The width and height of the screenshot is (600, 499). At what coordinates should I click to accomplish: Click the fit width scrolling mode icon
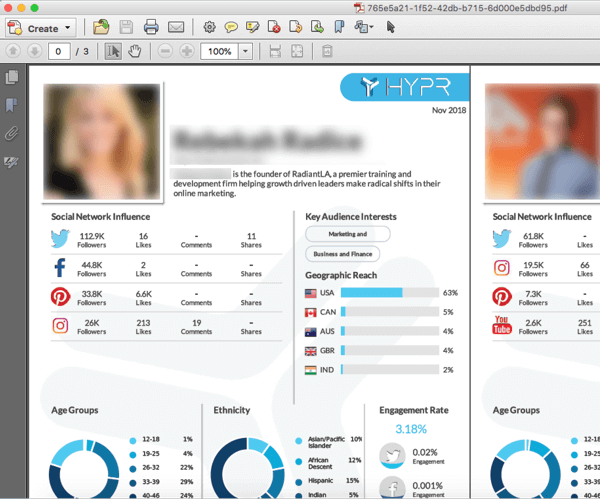point(275,51)
